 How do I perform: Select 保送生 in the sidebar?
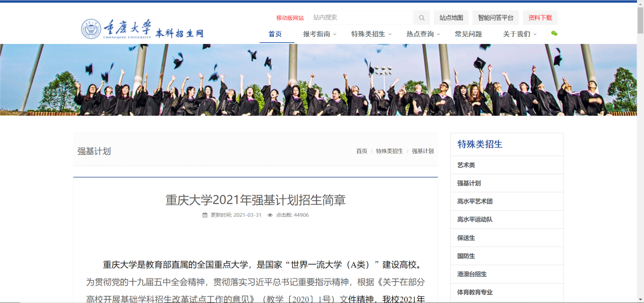click(507, 238)
